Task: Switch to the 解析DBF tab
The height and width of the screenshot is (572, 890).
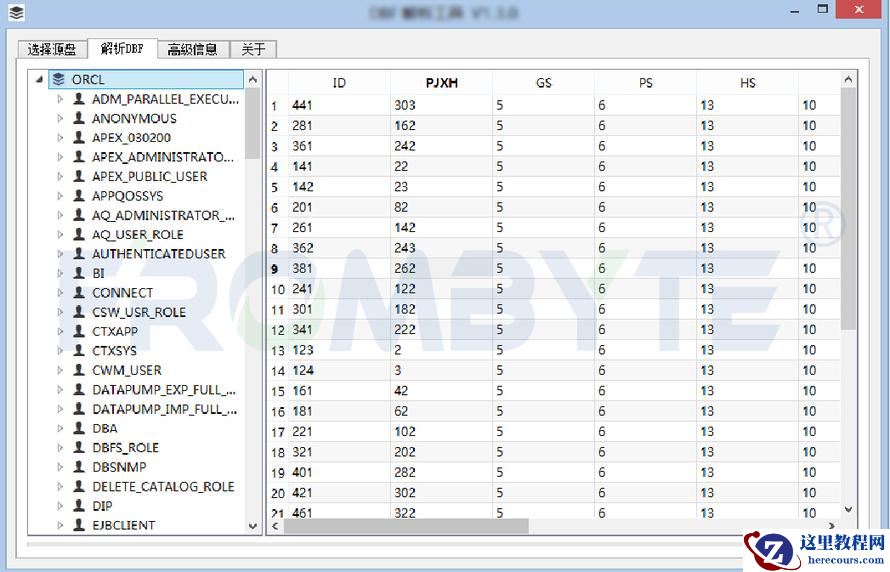Action: pyautogui.click(x=122, y=48)
